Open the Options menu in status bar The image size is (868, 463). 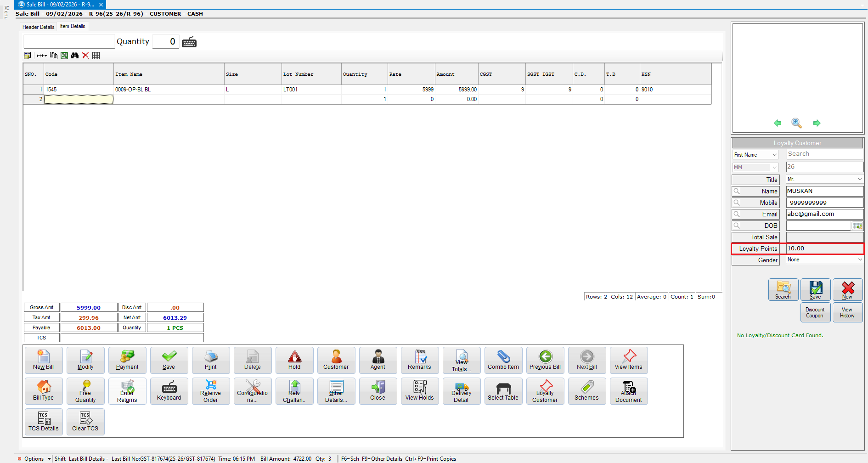34,458
